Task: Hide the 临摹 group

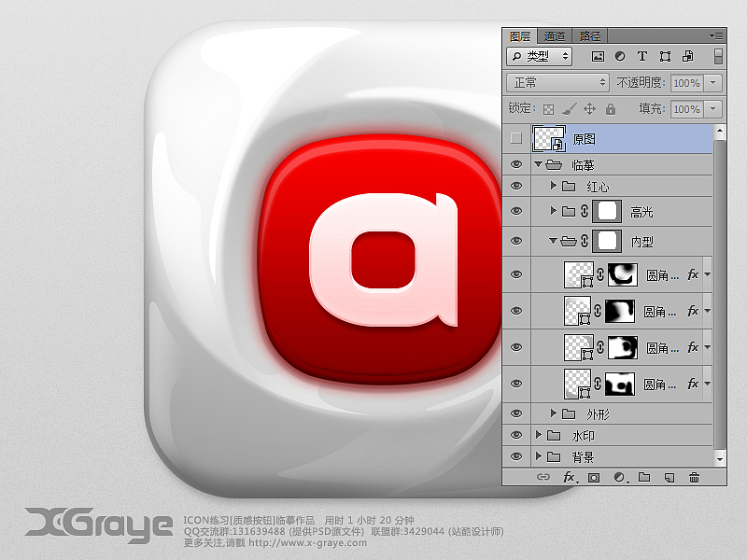Action: (516, 165)
